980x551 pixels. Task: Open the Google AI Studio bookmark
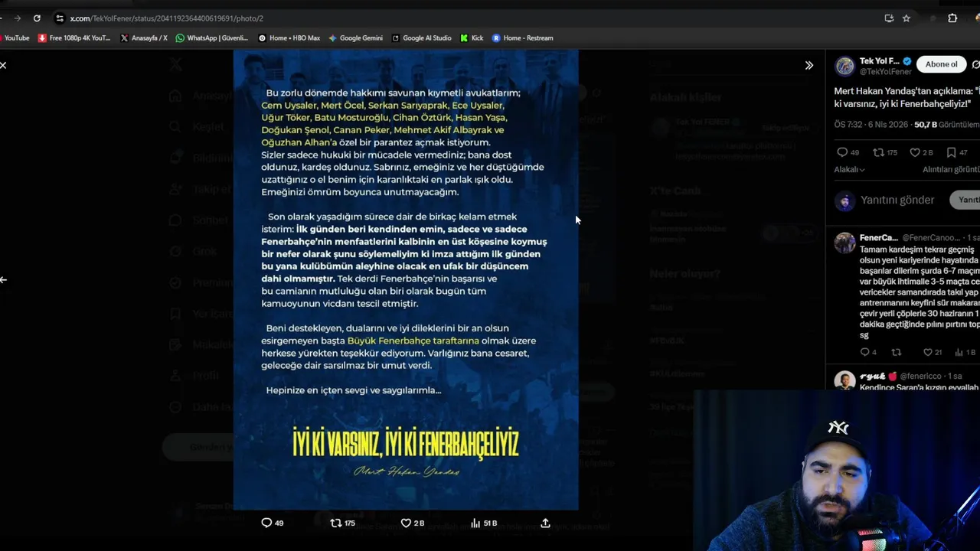tap(421, 37)
